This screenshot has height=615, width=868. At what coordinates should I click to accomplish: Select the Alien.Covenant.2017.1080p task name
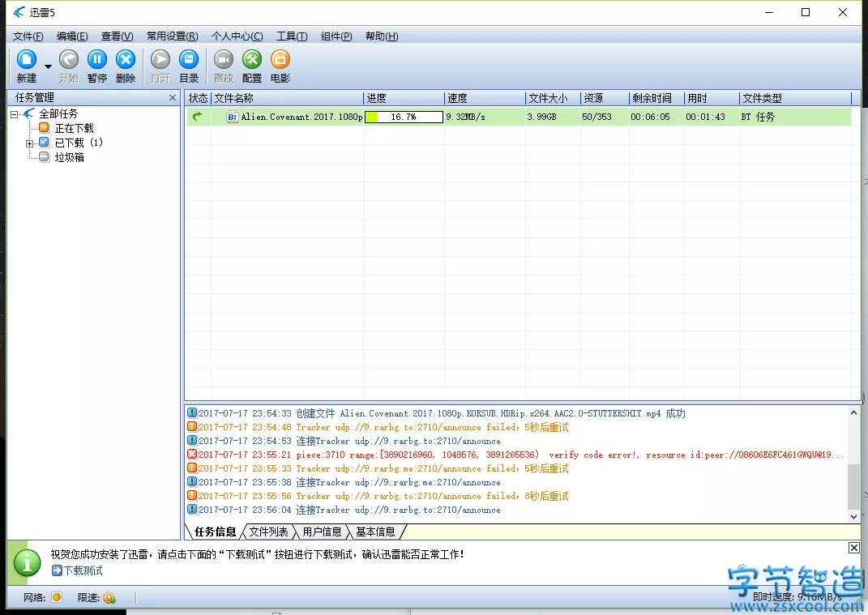(301, 117)
